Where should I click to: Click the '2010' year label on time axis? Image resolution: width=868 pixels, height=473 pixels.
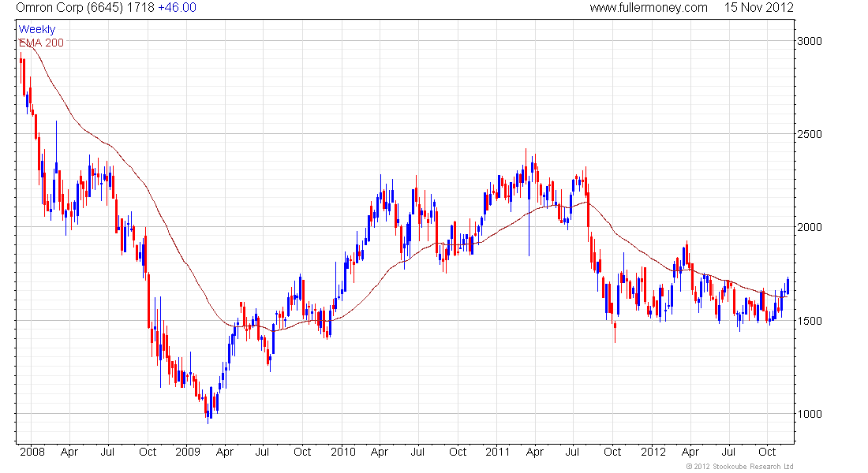click(x=343, y=452)
